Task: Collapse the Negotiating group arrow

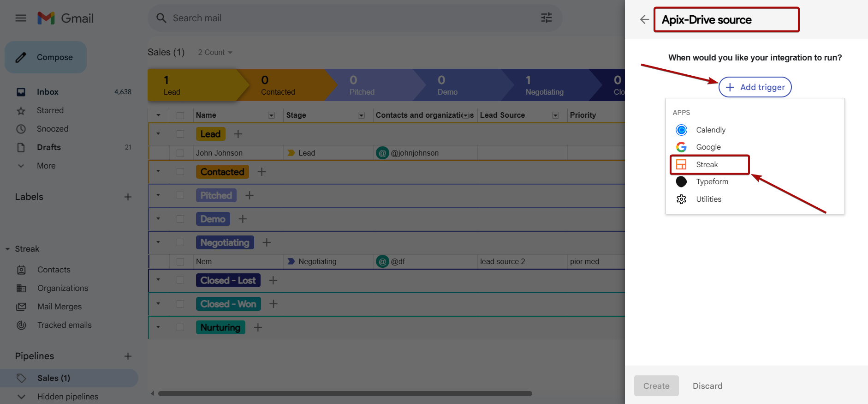Action: [x=158, y=242]
